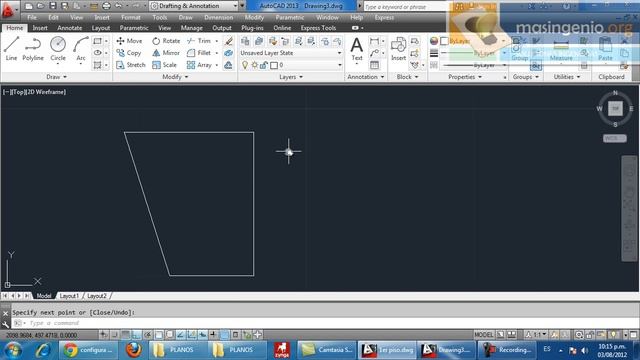Expand the Layers panel
This screenshot has height=360, width=640.
click(x=291, y=77)
